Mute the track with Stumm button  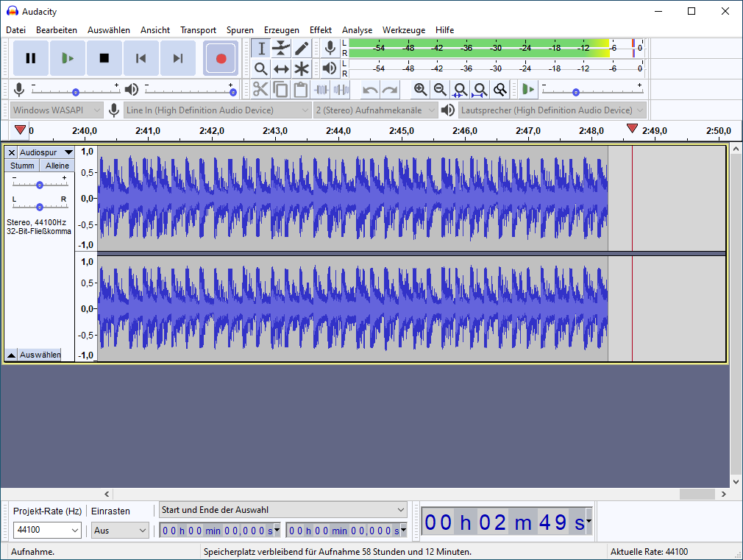pos(22,166)
